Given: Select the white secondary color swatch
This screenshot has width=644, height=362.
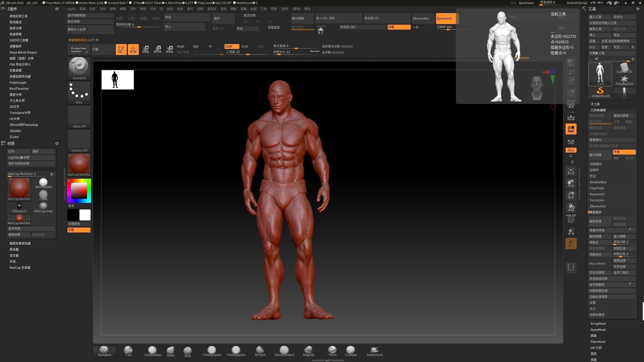Looking at the screenshot, I should point(85,215).
